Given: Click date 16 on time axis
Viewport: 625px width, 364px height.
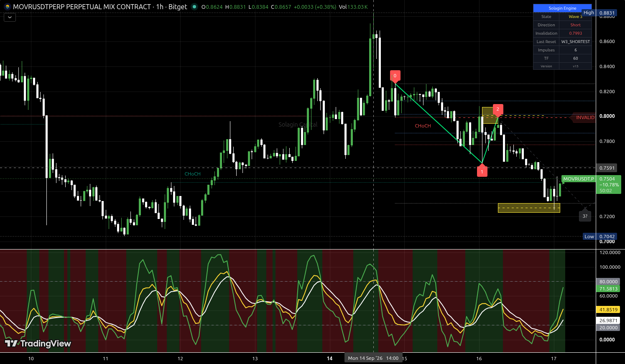Looking at the screenshot, I should click(x=479, y=359).
